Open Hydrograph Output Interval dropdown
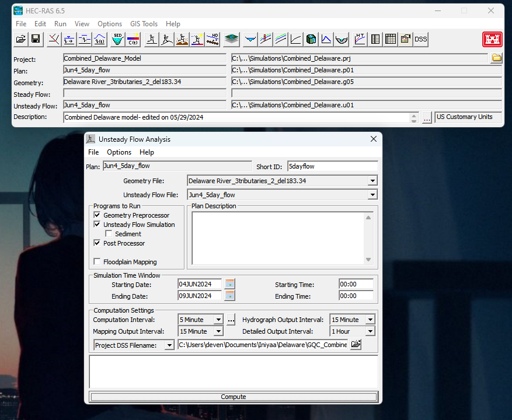This screenshot has height=420, width=512. 370,320
